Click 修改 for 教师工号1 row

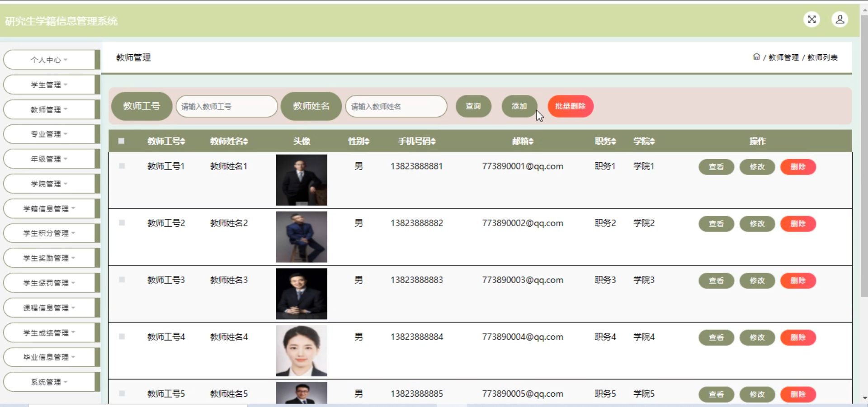tap(757, 167)
